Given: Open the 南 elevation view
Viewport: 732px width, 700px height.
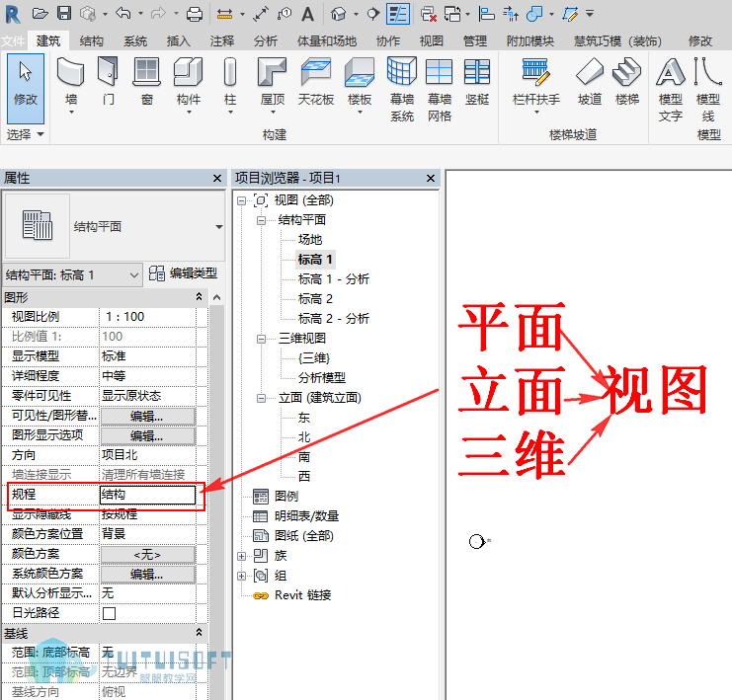Looking at the screenshot, I should click(x=304, y=457).
